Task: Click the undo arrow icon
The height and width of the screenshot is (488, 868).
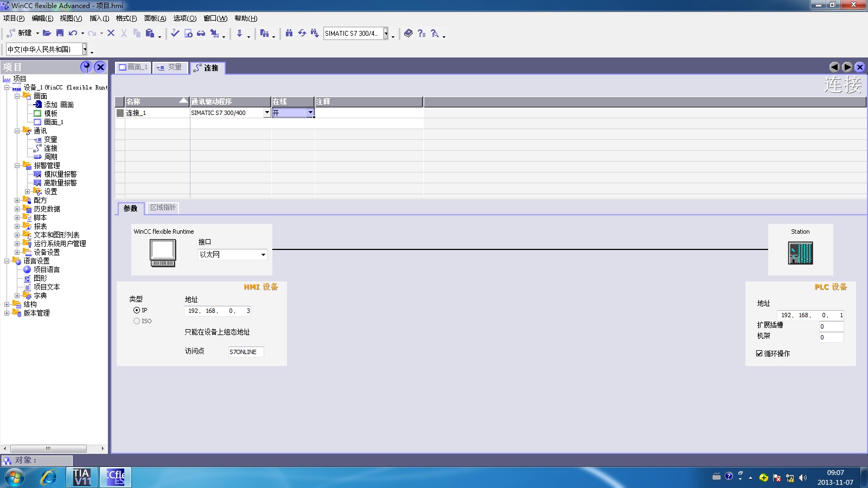Action: point(73,33)
